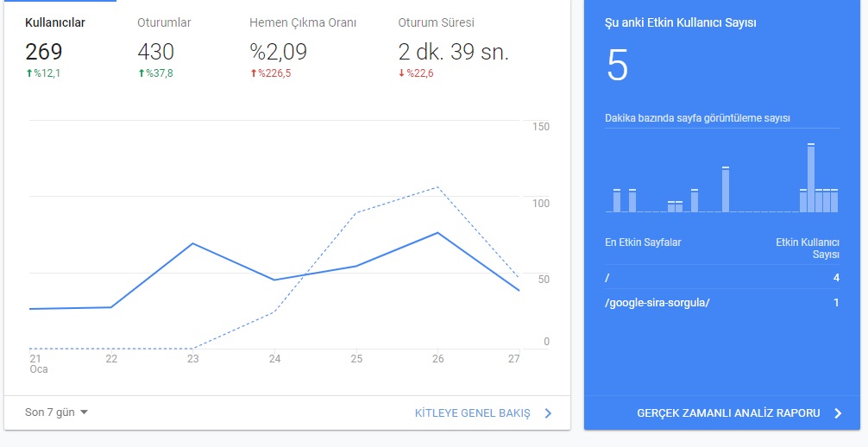This screenshot has height=447, width=868.
Task: Open the Son 7 gün date range dropdown
Action: pos(56,412)
